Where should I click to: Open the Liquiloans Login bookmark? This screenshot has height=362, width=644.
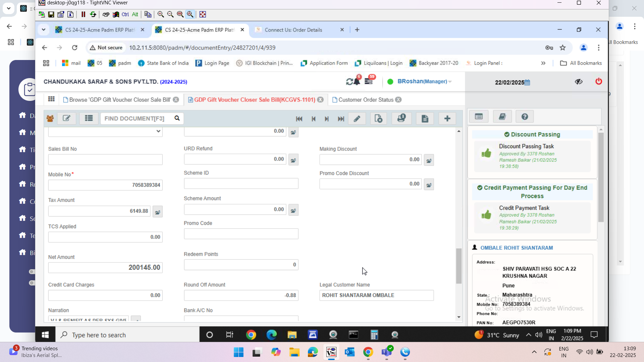tap(379, 63)
